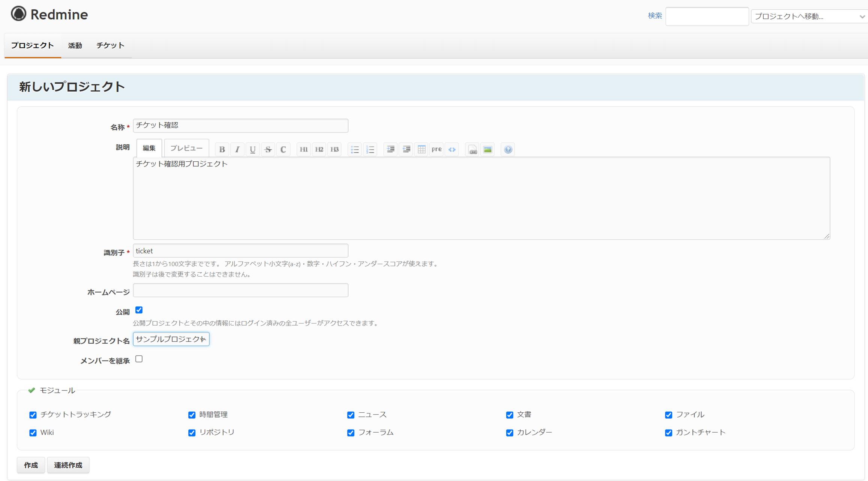
Task: Uncheck the 公開 checkbox
Action: point(139,310)
